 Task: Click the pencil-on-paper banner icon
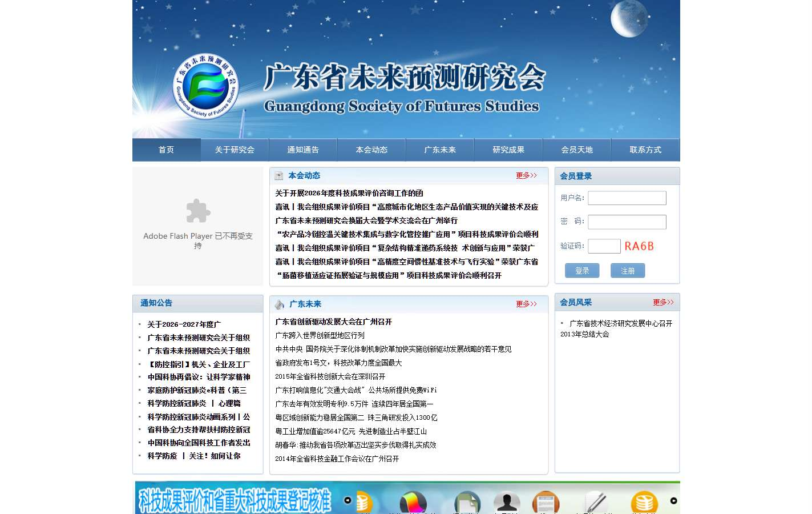coord(596,502)
